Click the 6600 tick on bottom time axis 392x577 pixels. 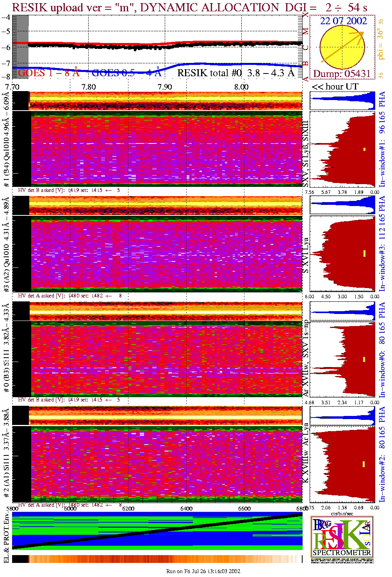[x=244, y=508]
